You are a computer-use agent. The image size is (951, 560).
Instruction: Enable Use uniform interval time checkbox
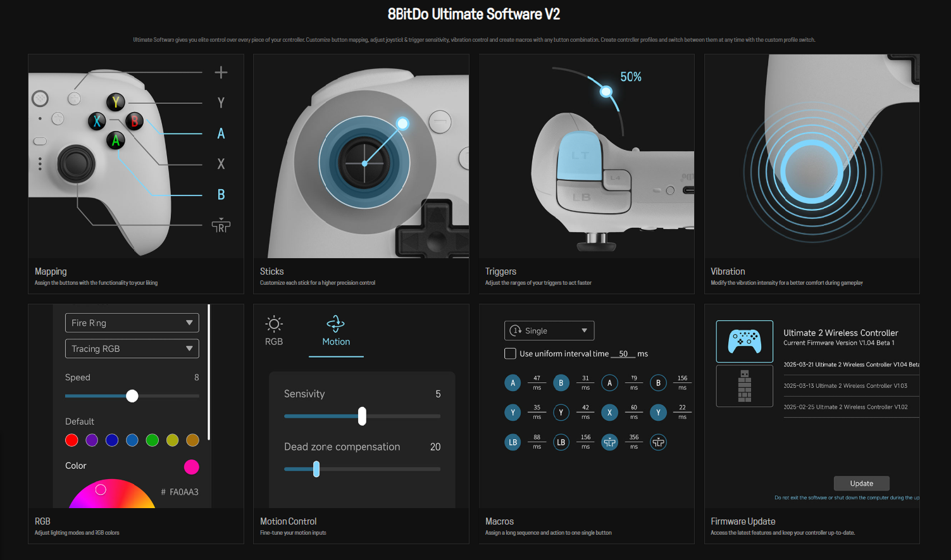click(x=510, y=354)
